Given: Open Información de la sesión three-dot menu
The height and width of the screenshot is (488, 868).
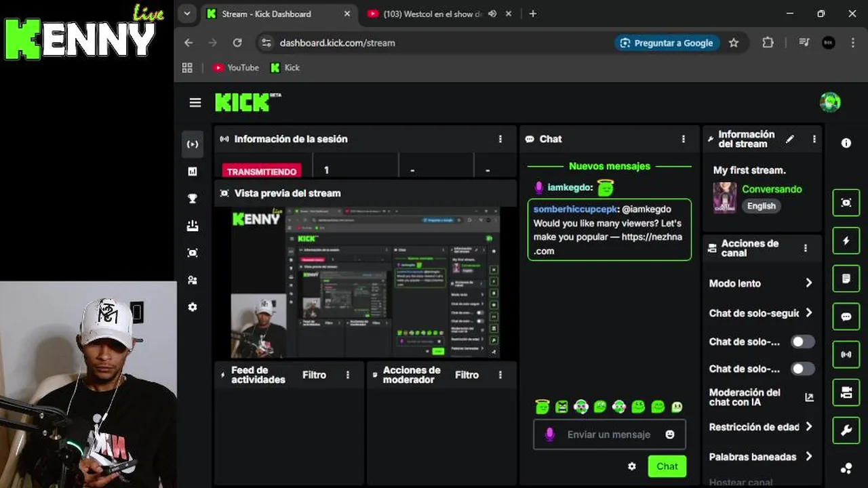Looking at the screenshot, I should [500, 139].
